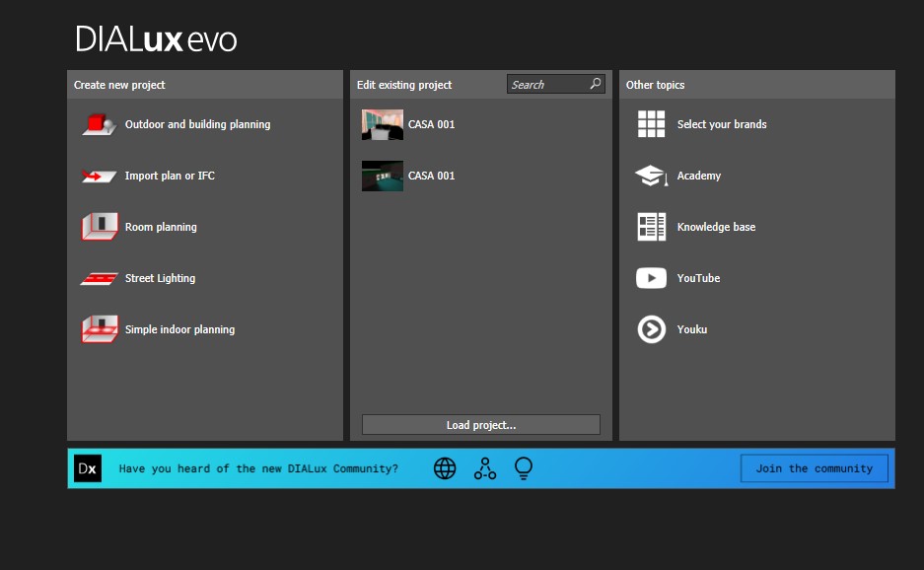Image resolution: width=924 pixels, height=570 pixels.
Task: Click the Simple indoor planning icon
Action: point(99,329)
